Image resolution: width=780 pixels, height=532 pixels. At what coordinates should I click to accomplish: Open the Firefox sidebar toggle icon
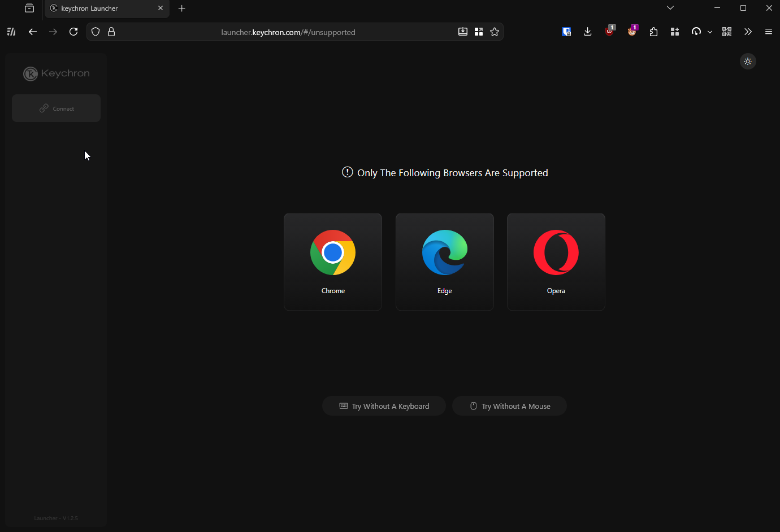pos(11,32)
